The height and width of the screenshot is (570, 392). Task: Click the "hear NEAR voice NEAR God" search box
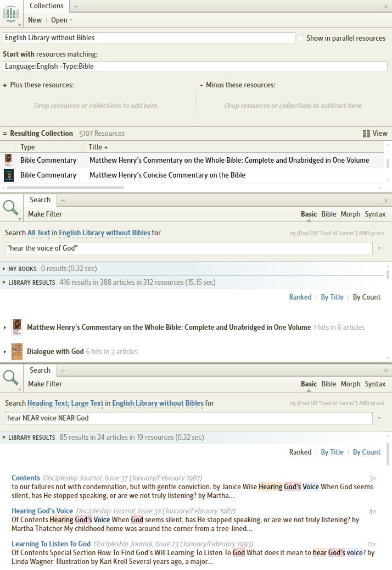[189, 418]
